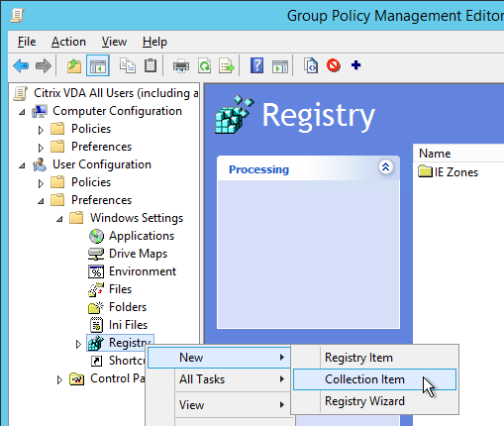Open All Tasks context menu entry
The image size is (504, 426).
219,379
